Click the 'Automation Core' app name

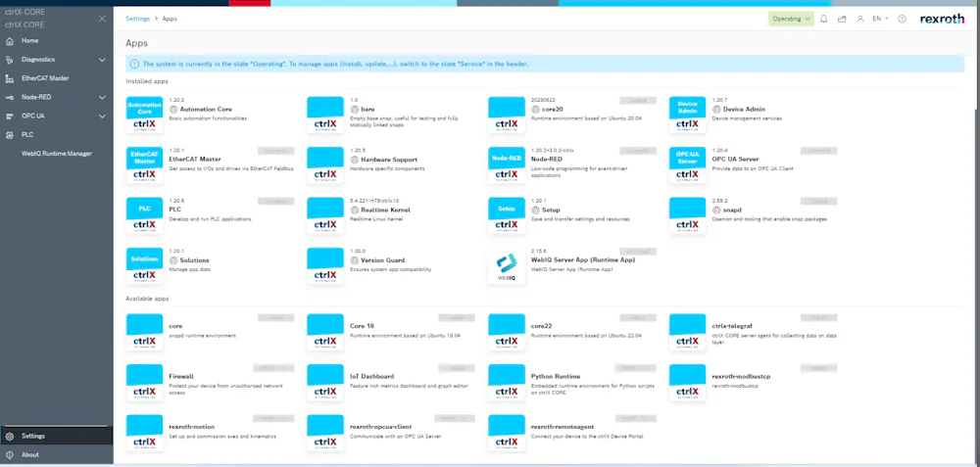pyautogui.click(x=206, y=110)
